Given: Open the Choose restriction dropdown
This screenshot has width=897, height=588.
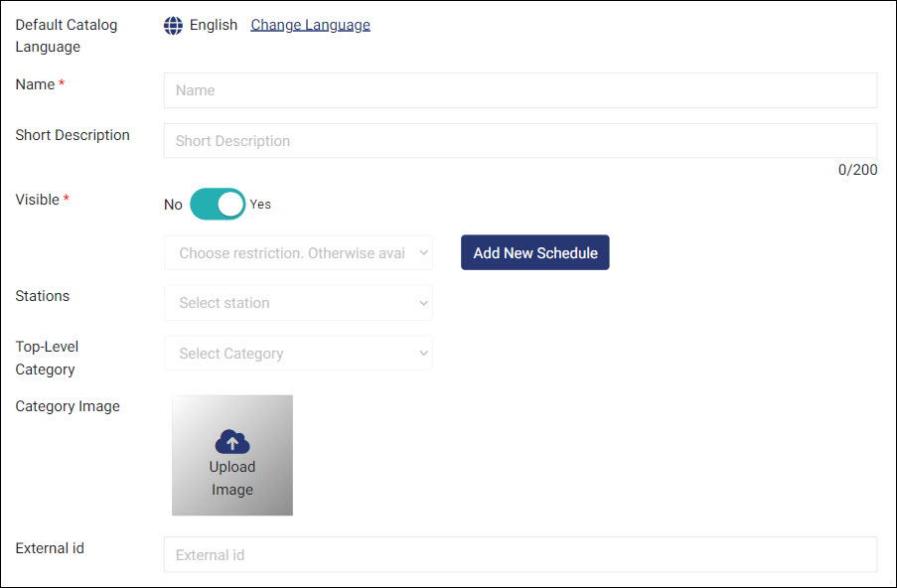Looking at the screenshot, I should click(292, 253).
